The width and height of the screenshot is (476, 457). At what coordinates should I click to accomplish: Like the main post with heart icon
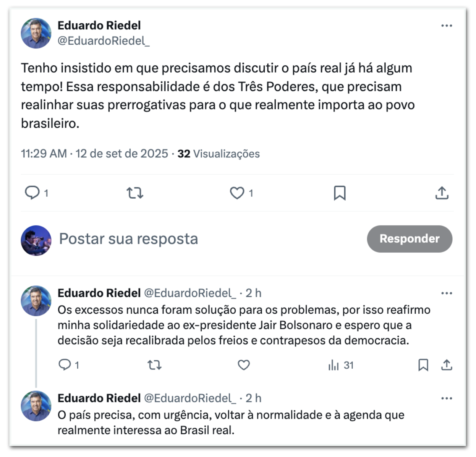pyautogui.click(x=237, y=193)
